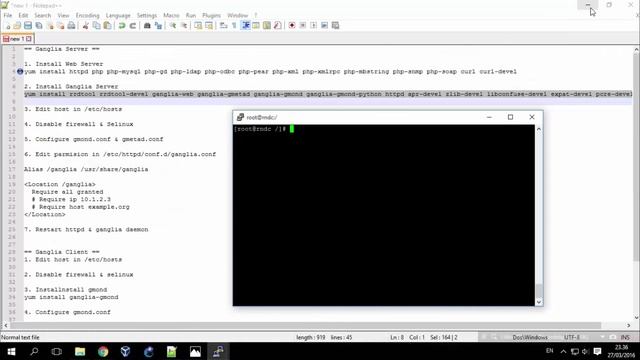The width and height of the screenshot is (640, 360).
Task: Open the Search menu
Action: pos(42,16)
